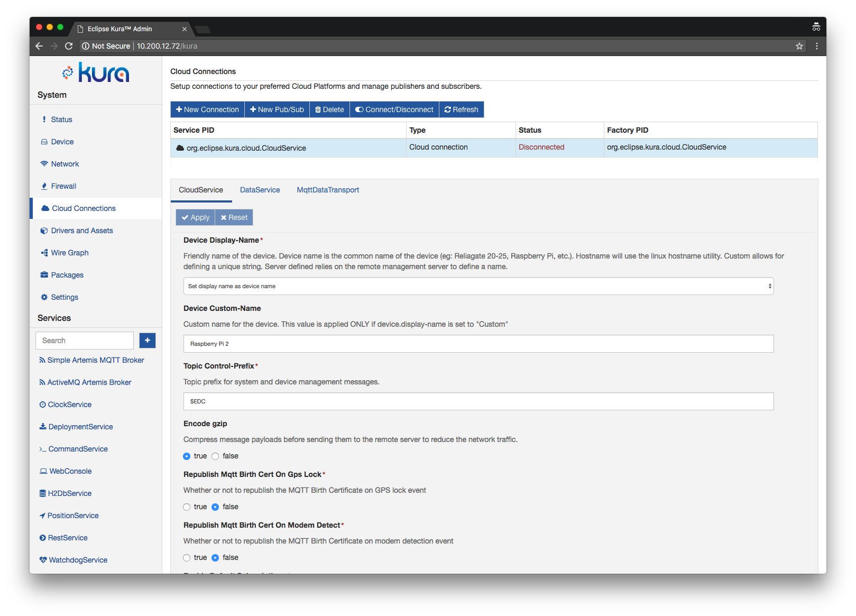Click the New Pub/Sub button

(277, 109)
